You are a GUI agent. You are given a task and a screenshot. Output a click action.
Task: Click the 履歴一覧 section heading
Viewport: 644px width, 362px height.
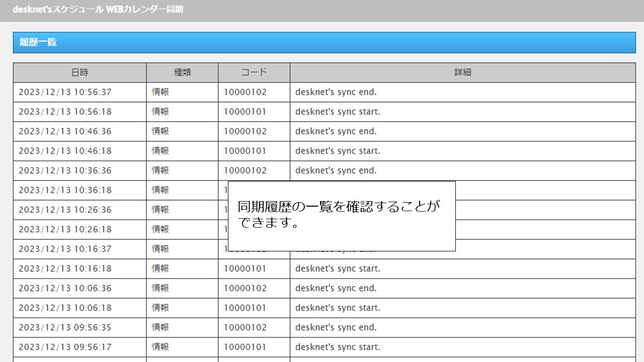(x=38, y=43)
